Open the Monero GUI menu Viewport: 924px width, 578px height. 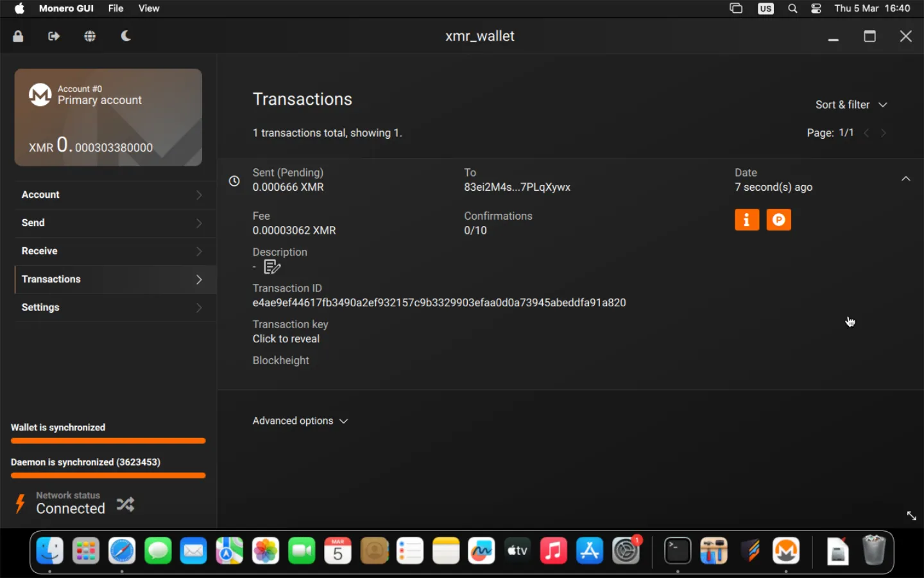(x=66, y=8)
